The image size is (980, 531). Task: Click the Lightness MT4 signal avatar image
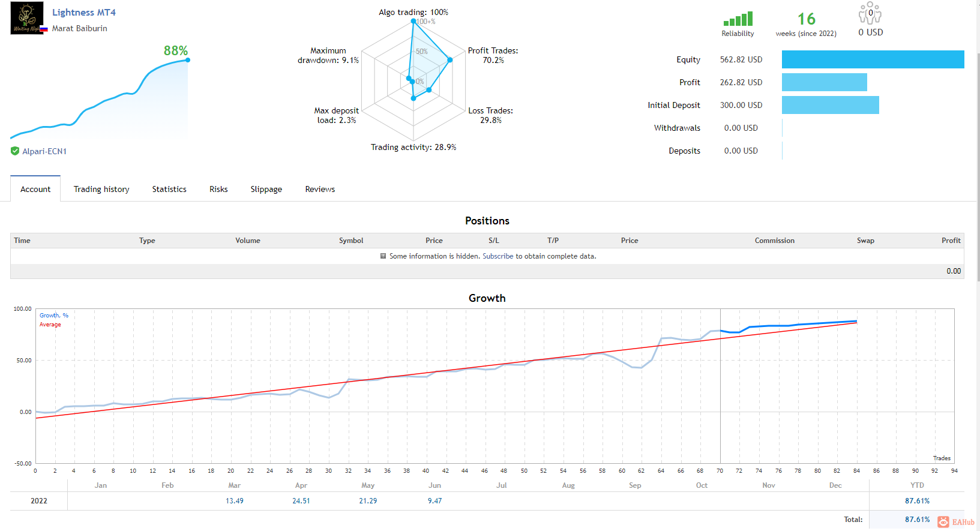click(27, 18)
